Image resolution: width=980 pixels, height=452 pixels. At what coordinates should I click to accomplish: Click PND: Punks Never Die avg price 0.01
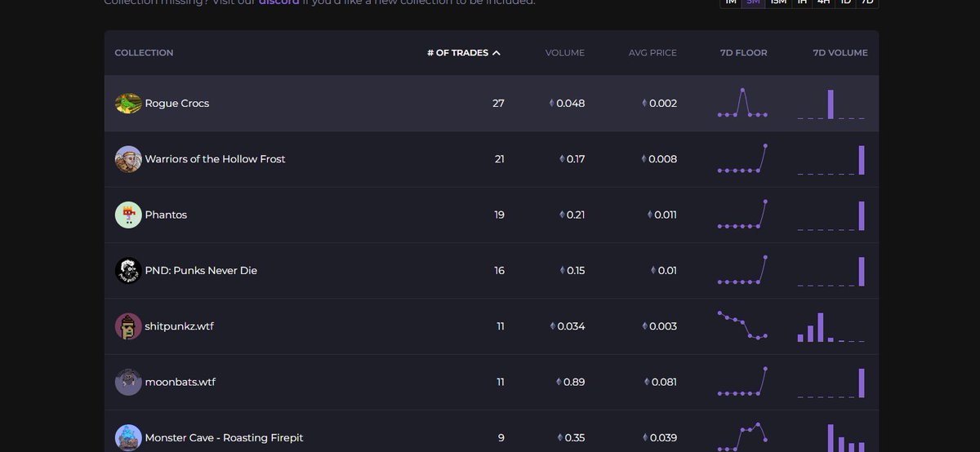tap(664, 270)
